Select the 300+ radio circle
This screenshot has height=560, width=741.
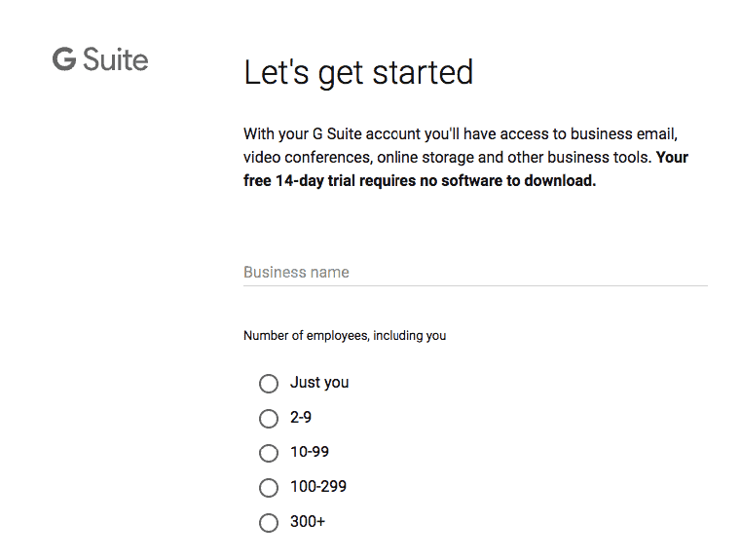tap(269, 523)
